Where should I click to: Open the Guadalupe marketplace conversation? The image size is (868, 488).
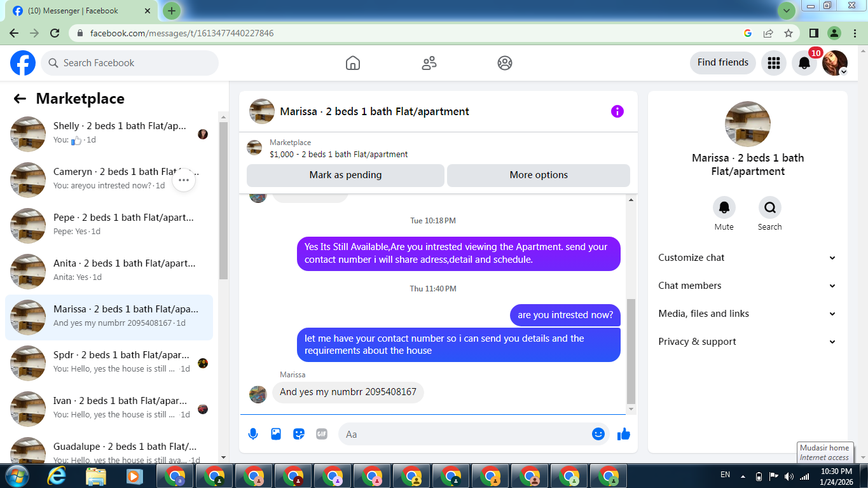[109, 449]
